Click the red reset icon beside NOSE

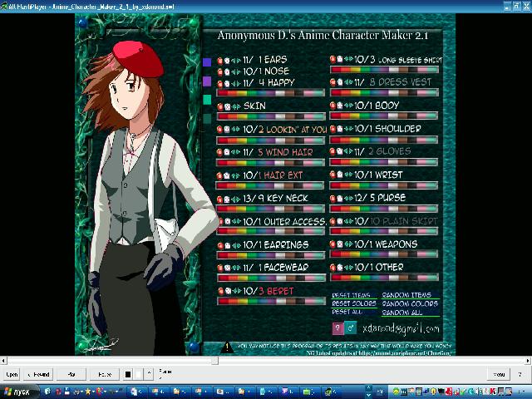(220, 72)
